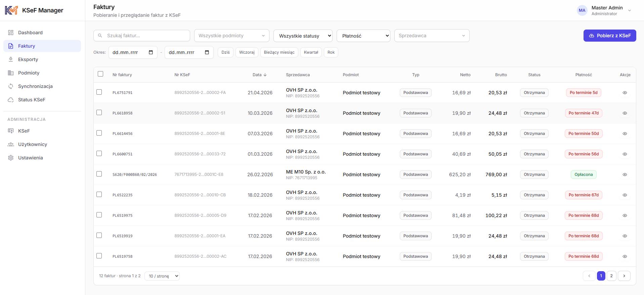Toggle the select-all checkbox in table header
The width and height of the screenshot is (644, 295).
point(100,74)
